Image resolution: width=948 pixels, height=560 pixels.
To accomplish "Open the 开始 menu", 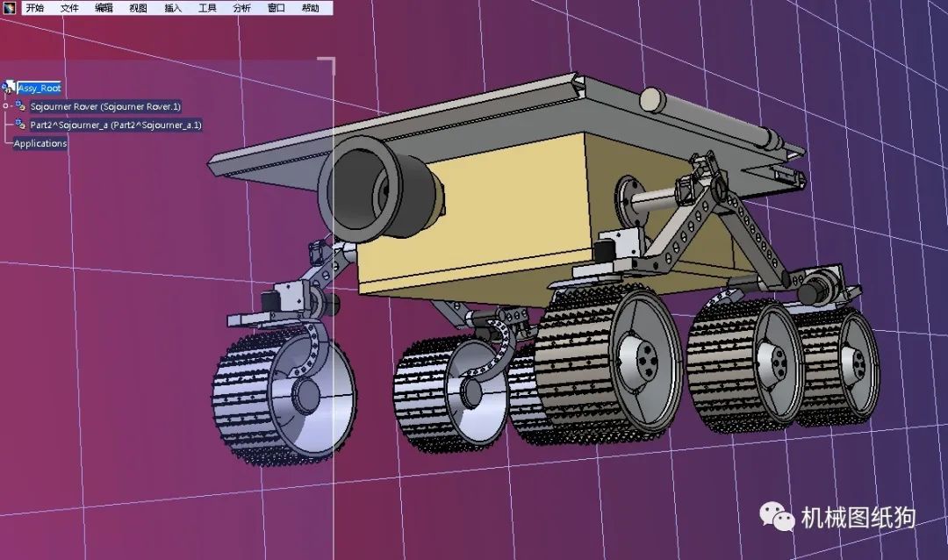I will pos(35,8).
